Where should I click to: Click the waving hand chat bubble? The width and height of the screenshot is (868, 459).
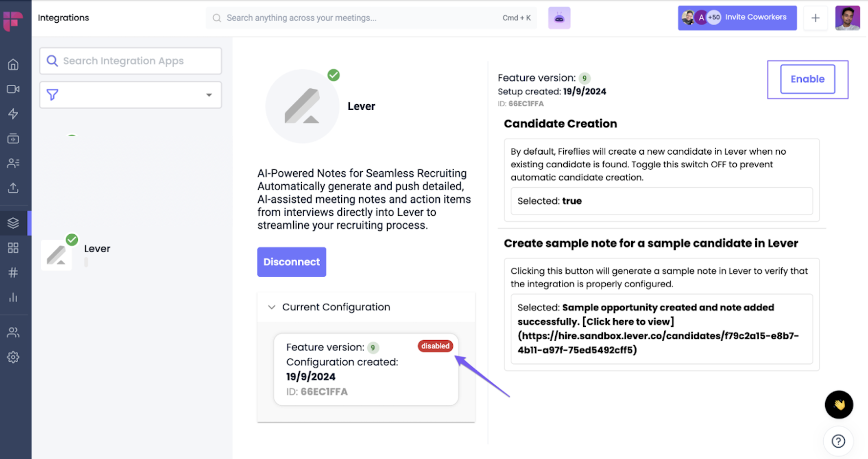coord(839,404)
